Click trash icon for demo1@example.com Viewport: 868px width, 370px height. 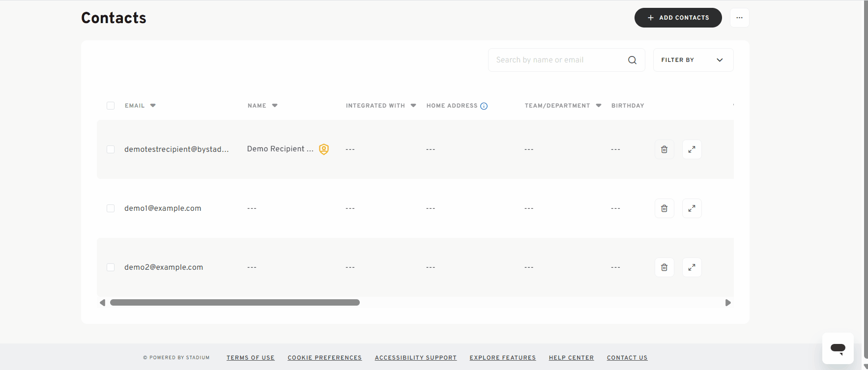(x=664, y=208)
